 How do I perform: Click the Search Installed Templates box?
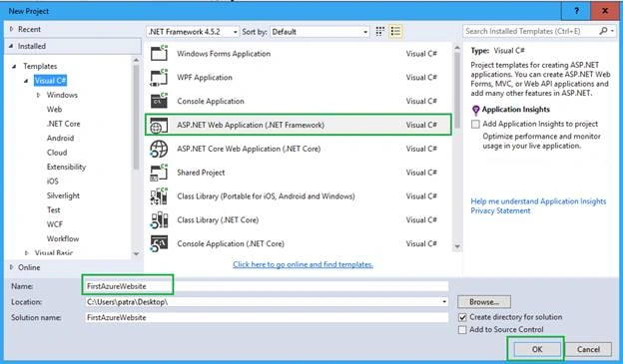click(530, 31)
